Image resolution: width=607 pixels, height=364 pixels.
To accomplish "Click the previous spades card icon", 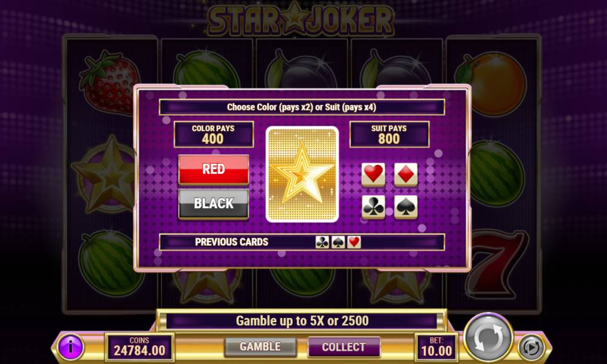I will coord(338,242).
